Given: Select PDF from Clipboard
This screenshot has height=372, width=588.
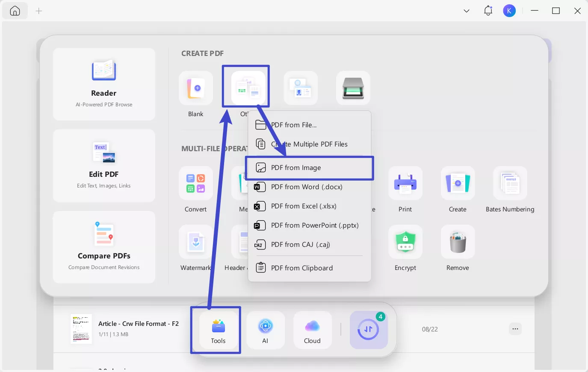Looking at the screenshot, I should tap(301, 268).
